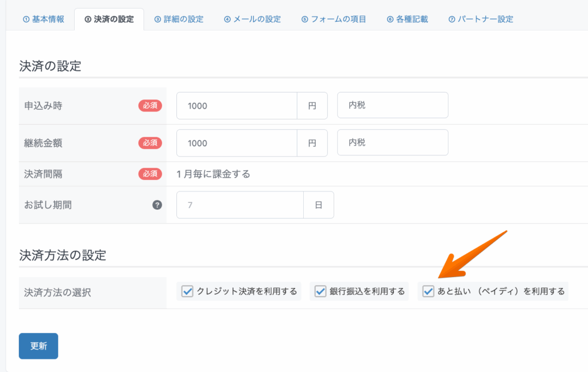
Task: Click the お試し期間 days input field
Action: click(239, 205)
